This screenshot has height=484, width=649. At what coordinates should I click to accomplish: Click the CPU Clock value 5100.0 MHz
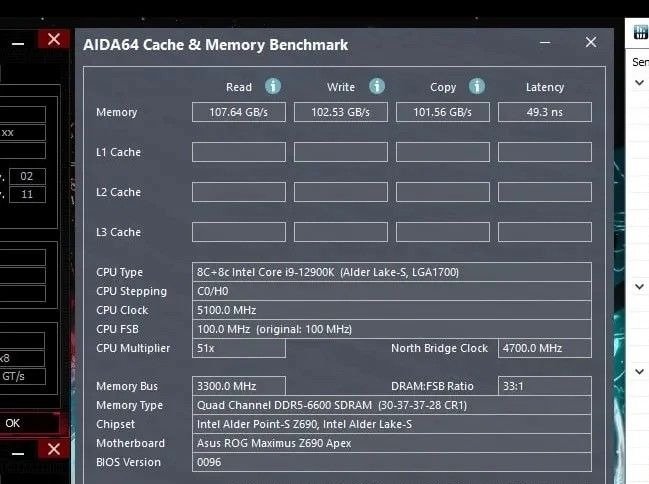(392, 310)
